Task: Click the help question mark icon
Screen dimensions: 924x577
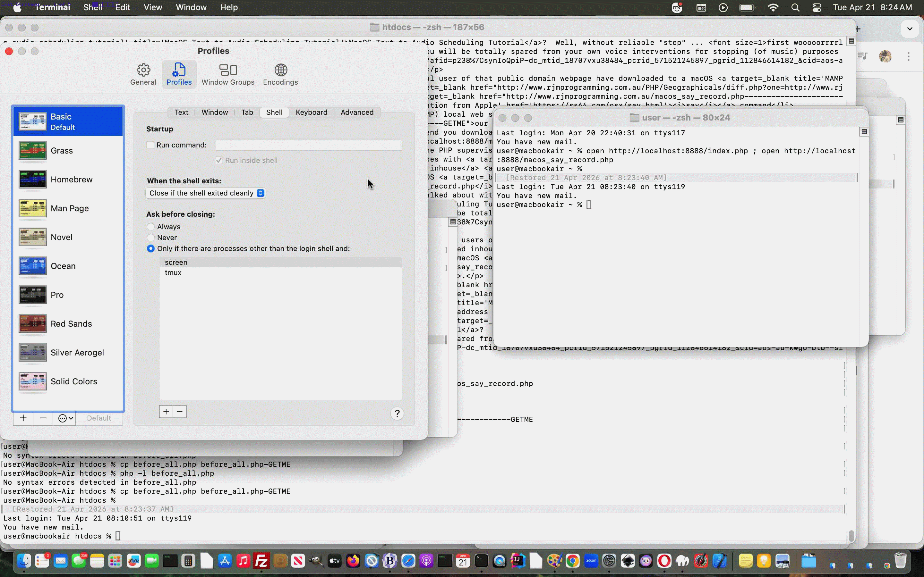Action: [x=398, y=413]
